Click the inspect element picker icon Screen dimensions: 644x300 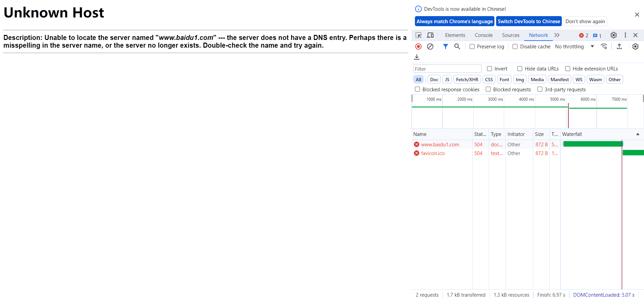418,35
